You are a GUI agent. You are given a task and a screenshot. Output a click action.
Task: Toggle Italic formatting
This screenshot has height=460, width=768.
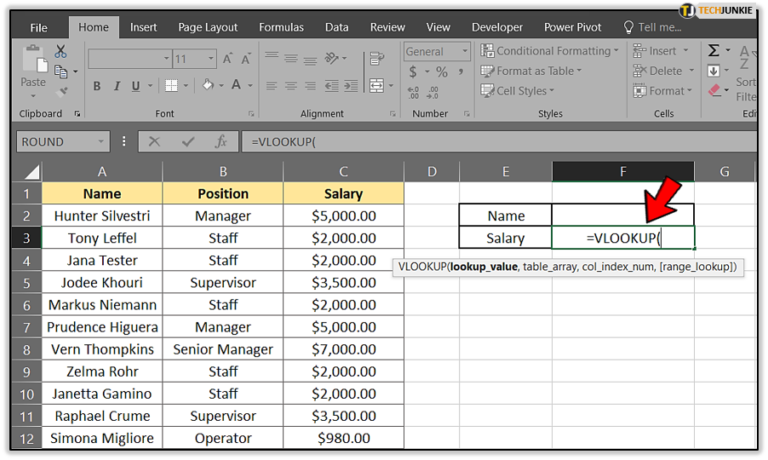tap(117, 86)
